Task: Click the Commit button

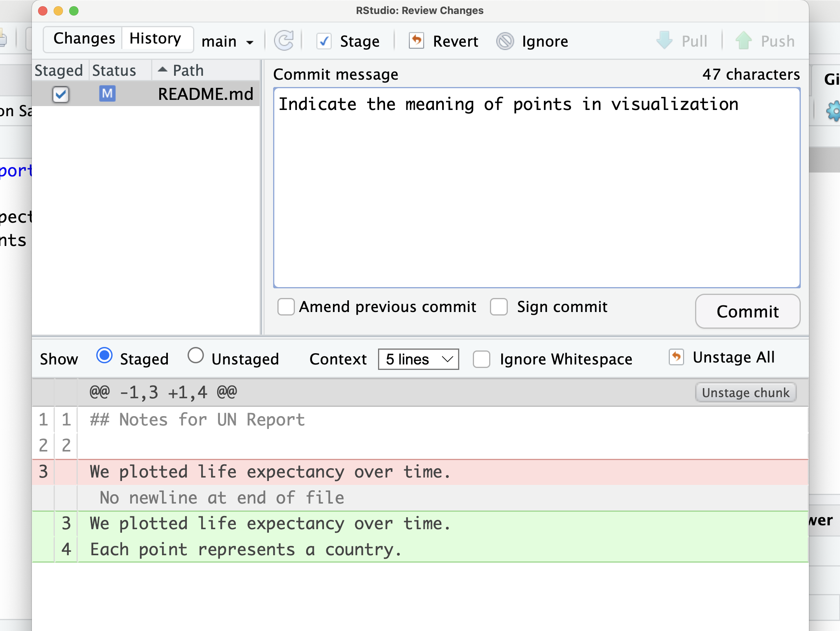Action: click(x=748, y=311)
